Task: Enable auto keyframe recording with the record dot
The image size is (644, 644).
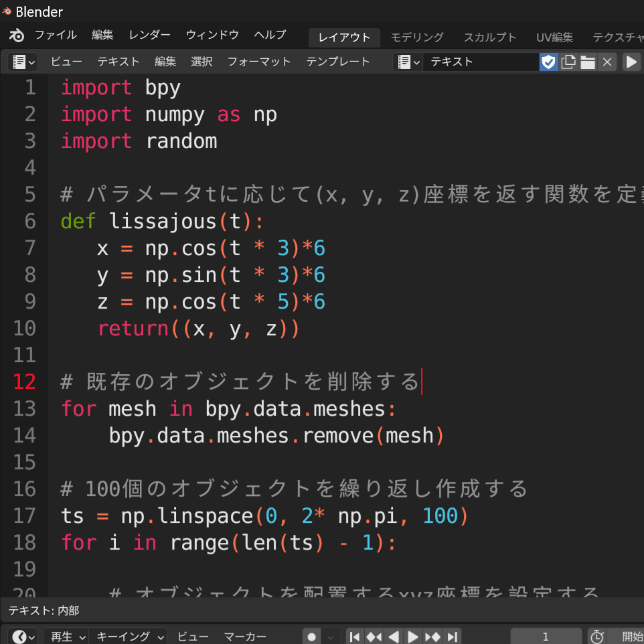Action: click(311, 636)
